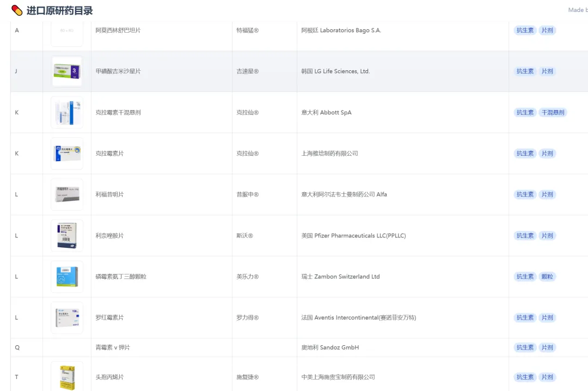The height and width of the screenshot is (391, 588).
Task: Click index letter T in 头孢丙烯片 row
Action: (16, 377)
